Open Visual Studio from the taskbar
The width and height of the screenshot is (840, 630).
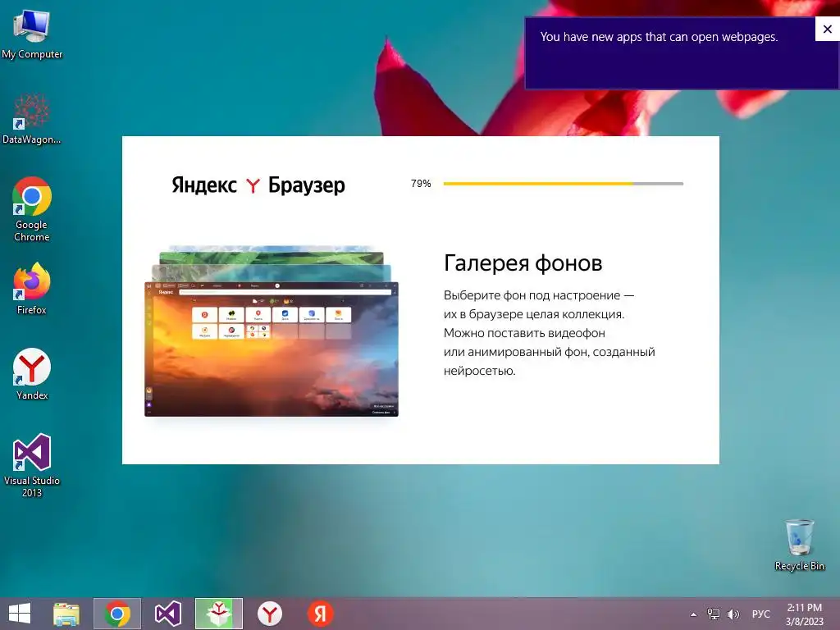click(167, 614)
